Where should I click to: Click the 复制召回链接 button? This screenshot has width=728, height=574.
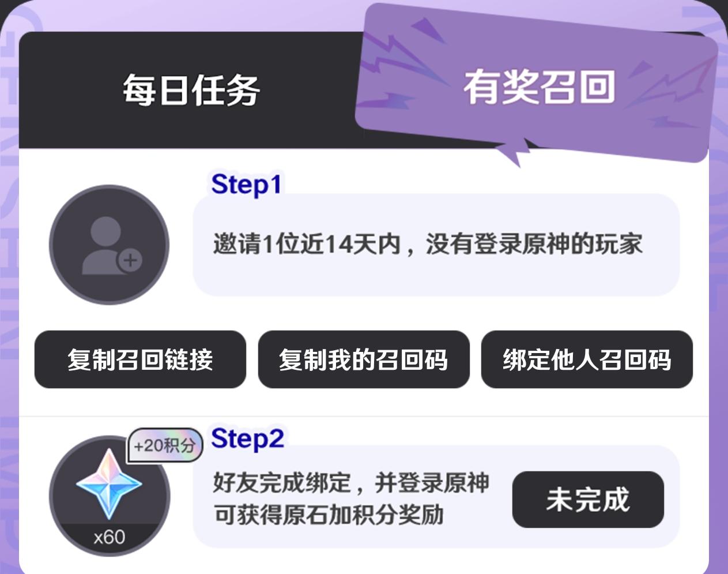(x=140, y=359)
